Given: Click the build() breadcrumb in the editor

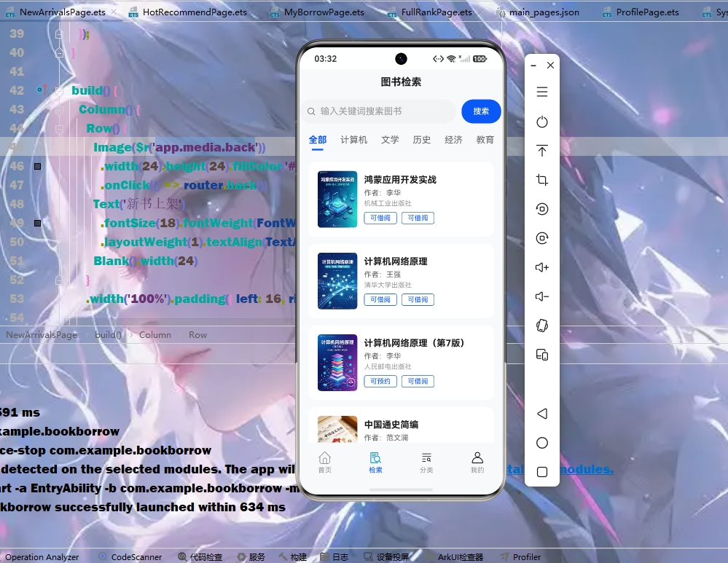Looking at the screenshot, I should pos(108,334).
